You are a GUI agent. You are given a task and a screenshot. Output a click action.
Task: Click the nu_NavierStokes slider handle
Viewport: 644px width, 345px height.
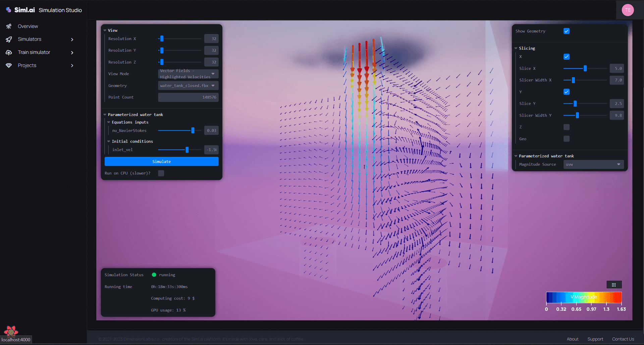pyautogui.click(x=193, y=130)
